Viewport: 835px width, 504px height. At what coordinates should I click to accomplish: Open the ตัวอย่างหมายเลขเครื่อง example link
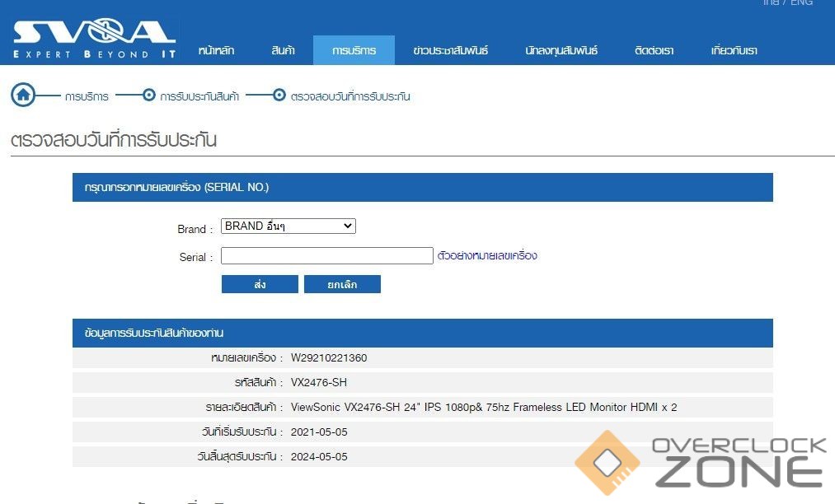pyautogui.click(x=487, y=255)
